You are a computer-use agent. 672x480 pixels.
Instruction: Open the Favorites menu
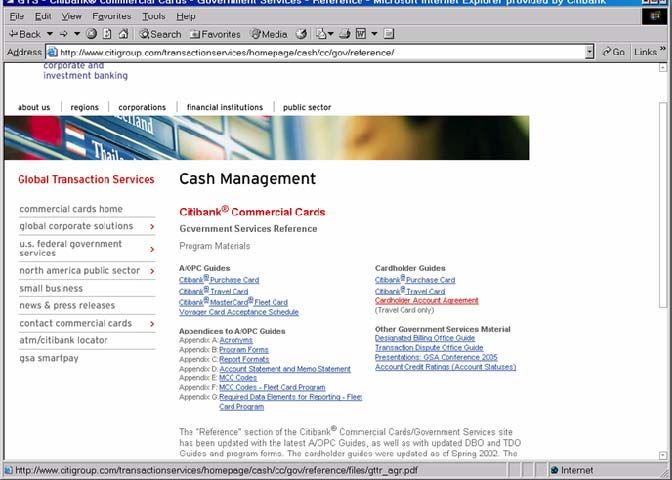coord(111,17)
